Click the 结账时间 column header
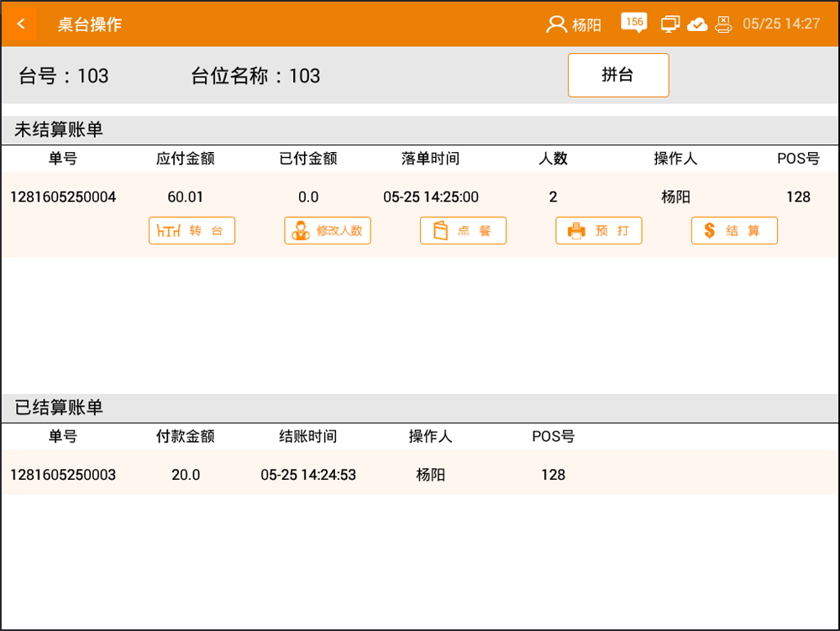 pos(308,437)
